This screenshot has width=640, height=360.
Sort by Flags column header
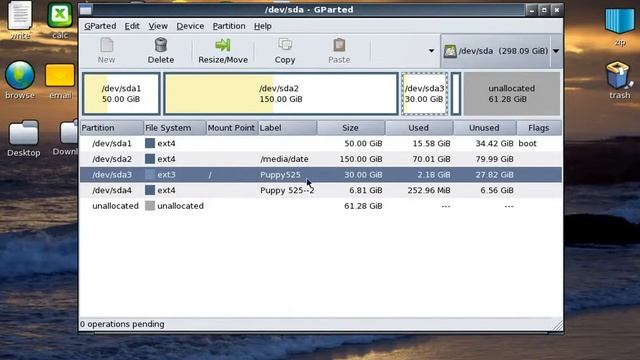539,128
